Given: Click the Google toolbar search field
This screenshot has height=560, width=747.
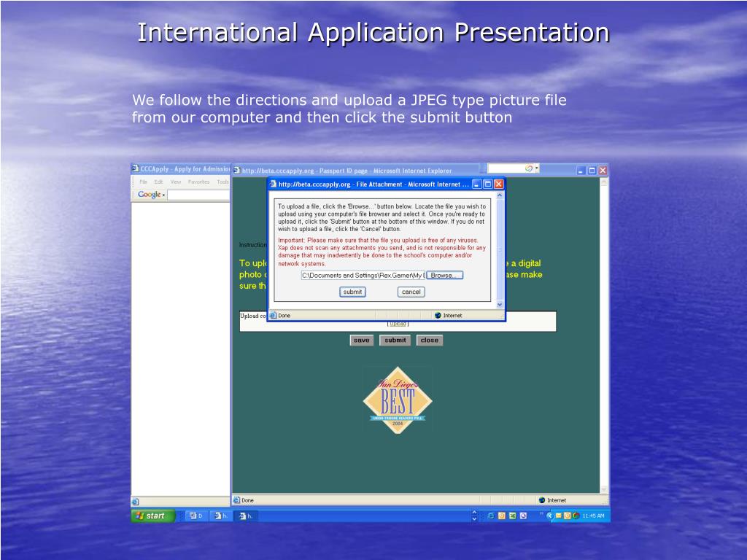Looking at the screenshot, I should pyautogui.click(x=198, y=195).
